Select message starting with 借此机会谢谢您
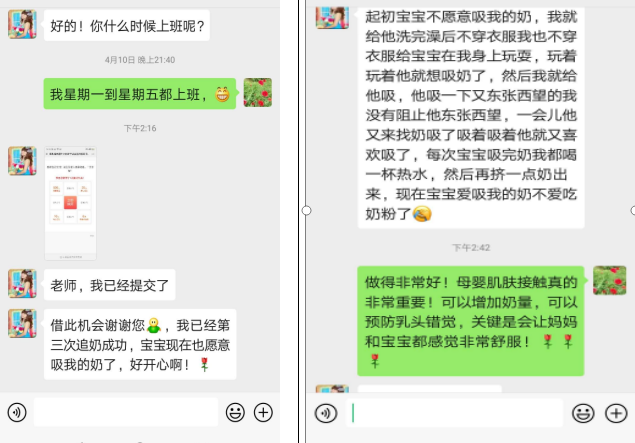 tap(140, 345)
